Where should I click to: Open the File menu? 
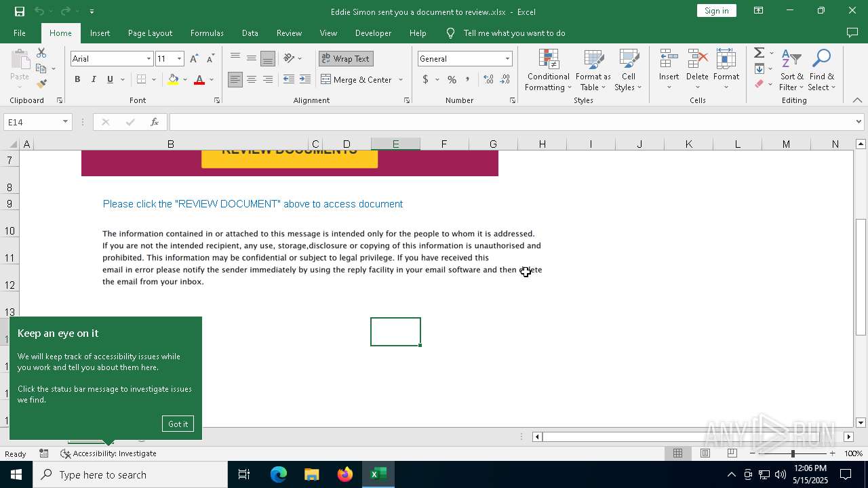point(20,33)
